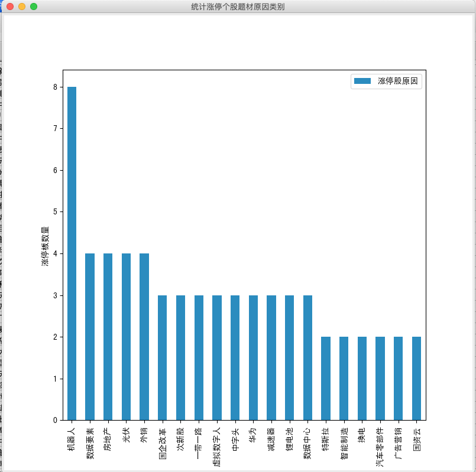Click the x-axis label 国企改革
This screenshot has height=472, width=476.
(x=163, y=443)
